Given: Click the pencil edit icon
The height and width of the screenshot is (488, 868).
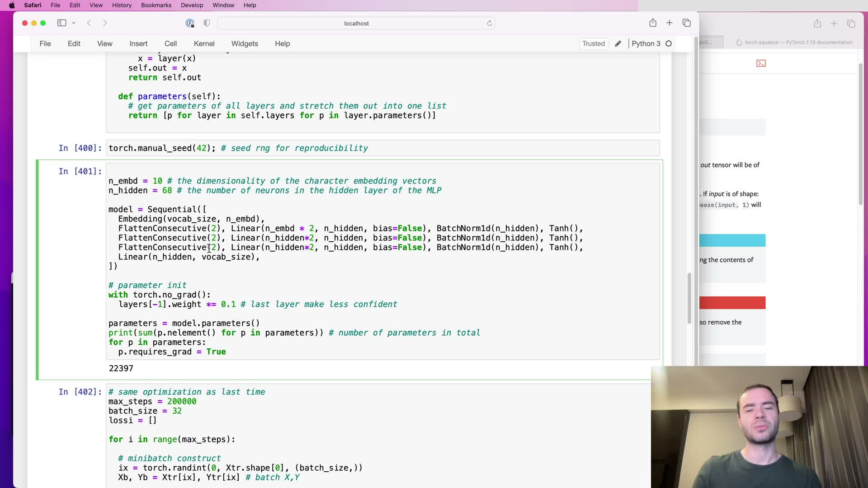Looking at the screenshot, I should [x=618, y=44].
